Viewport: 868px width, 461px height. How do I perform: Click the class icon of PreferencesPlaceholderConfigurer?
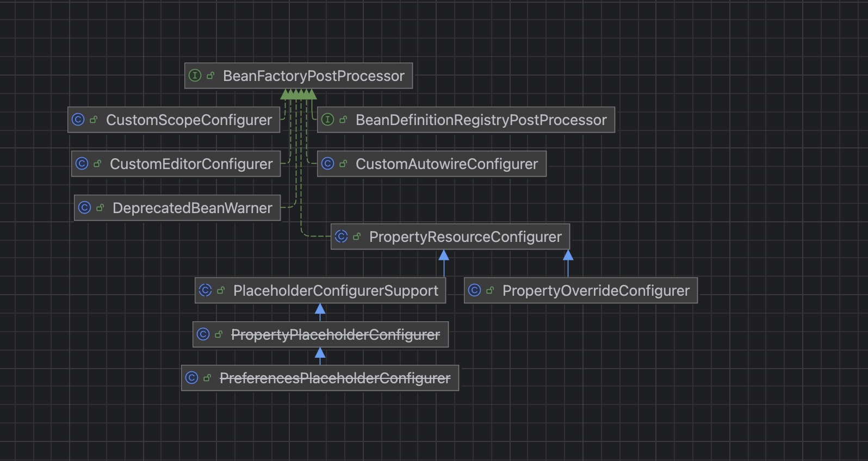[x=191, y=378]
